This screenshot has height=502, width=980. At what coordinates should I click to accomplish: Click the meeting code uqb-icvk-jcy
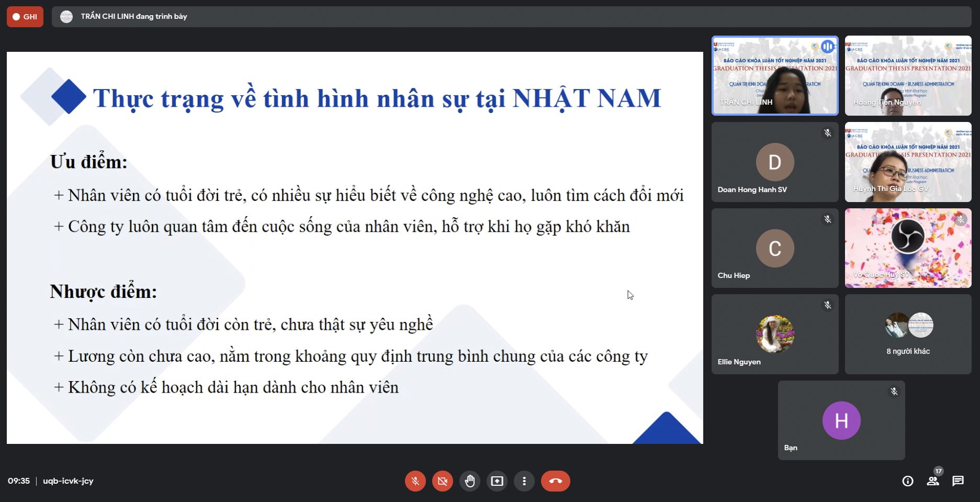click(68, 481)
